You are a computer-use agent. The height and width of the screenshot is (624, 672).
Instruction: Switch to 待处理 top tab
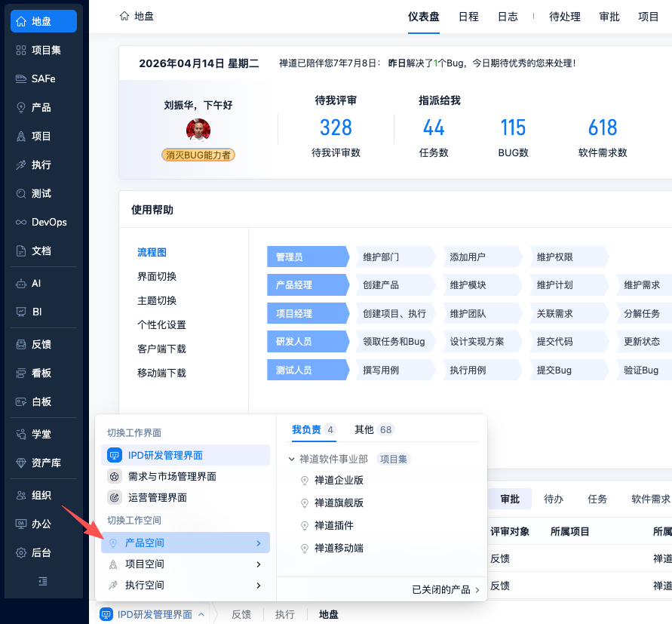564,17
